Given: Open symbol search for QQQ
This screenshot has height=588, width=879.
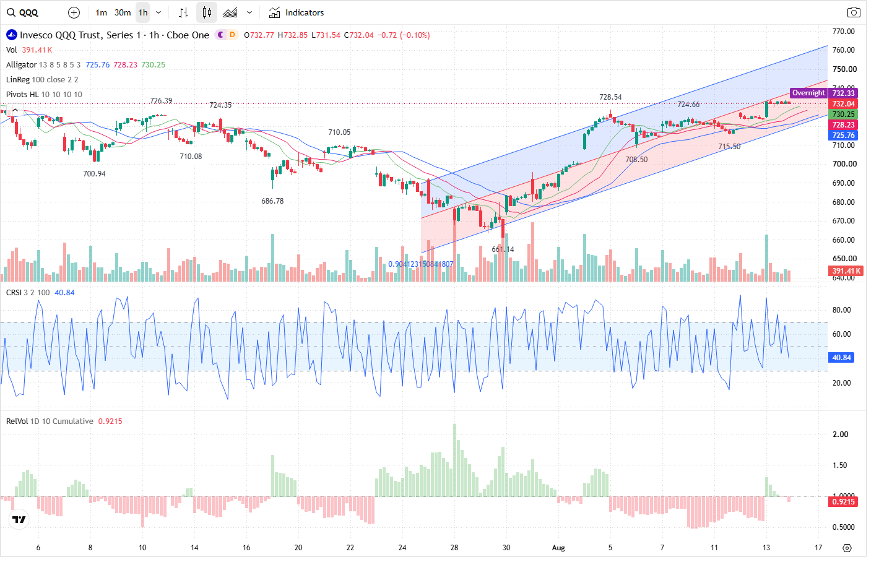Looking at the screenshot, I should point(23,12).
